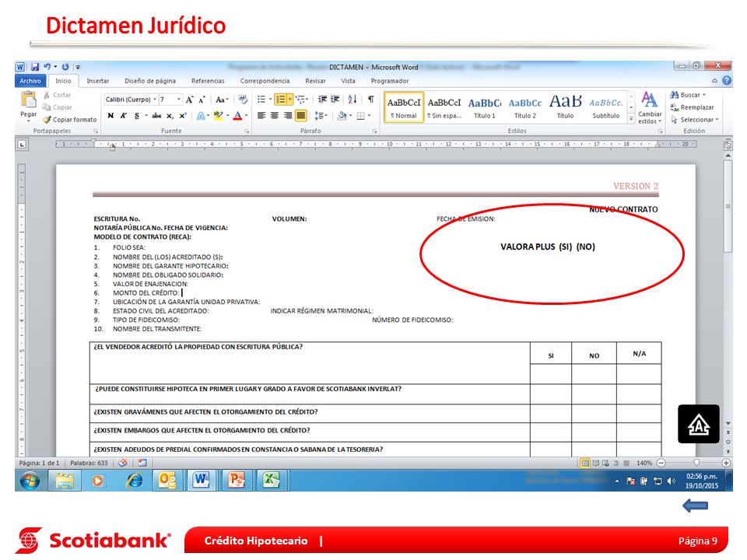Switch to the Revisar tab
The height and width of the screenshot is (560, 747).
point(315,81)
